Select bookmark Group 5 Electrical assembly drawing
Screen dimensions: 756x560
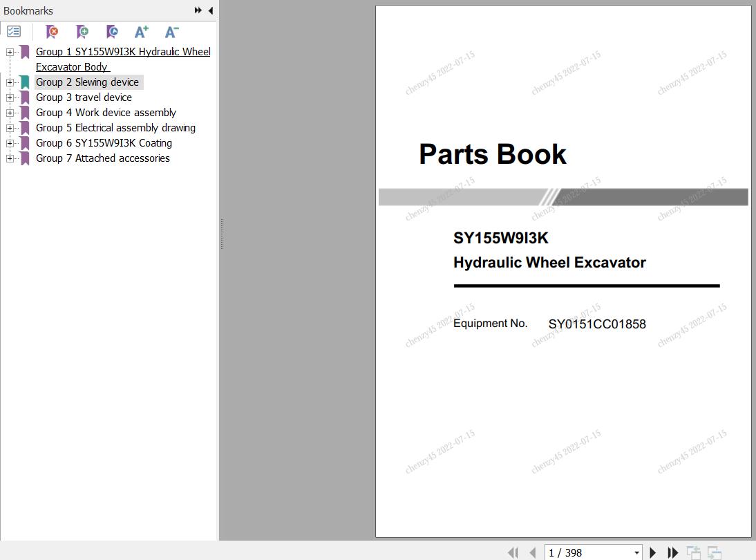tap(115, 128)
